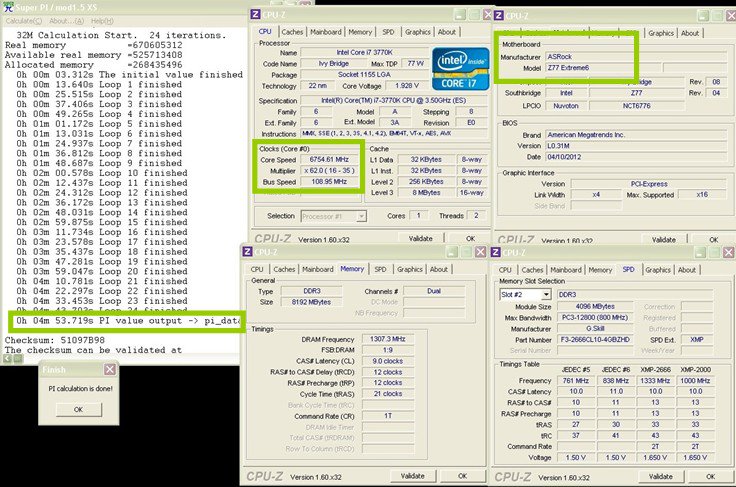This screenshot has height=487, width=736.
Task: Open the Slot #2 memory slot dropdown
Action: tap(526, 295)
